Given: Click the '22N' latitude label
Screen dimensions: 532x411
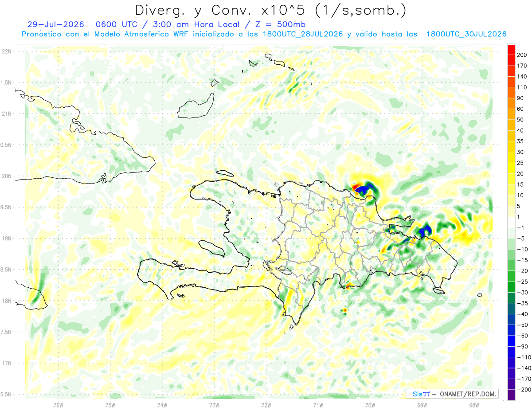Looking at the screenshot, I should (6, 51).
